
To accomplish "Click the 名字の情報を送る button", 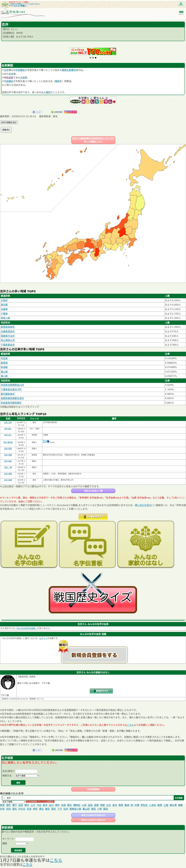I will [x=9, y=122].
